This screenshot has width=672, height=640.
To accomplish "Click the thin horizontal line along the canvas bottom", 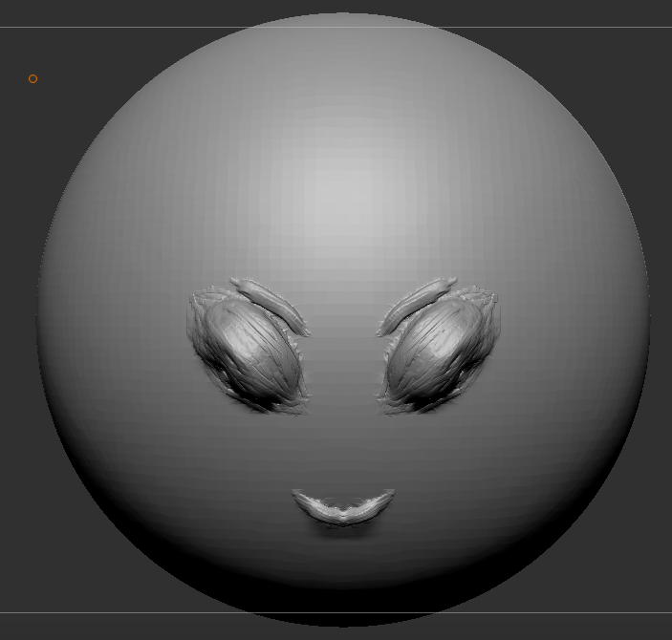I will pos(96,612).
